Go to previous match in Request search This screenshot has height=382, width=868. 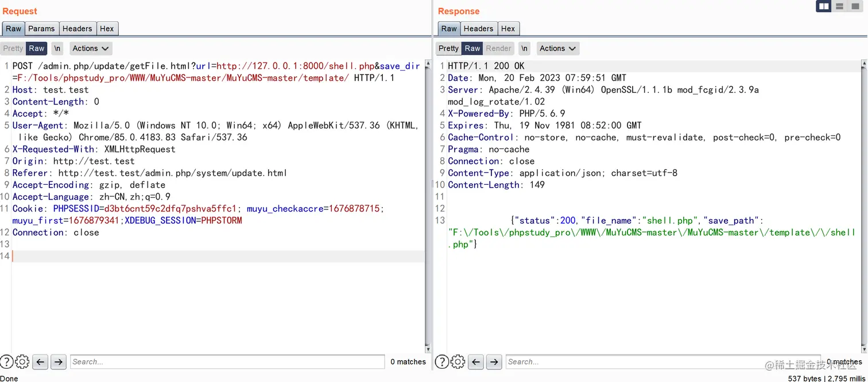coord(40,361)
